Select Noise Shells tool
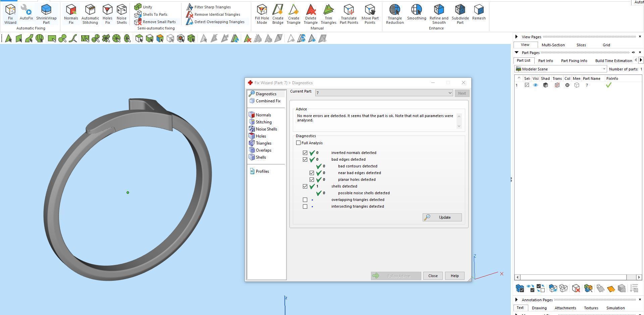This screenshot has width=644, height=315. pyautogui.click(x=121, y=14)
